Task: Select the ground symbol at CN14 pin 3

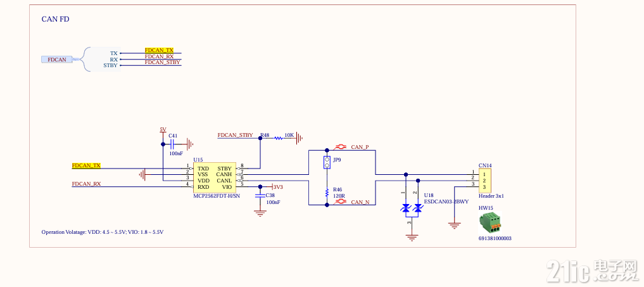Action: 454,226
